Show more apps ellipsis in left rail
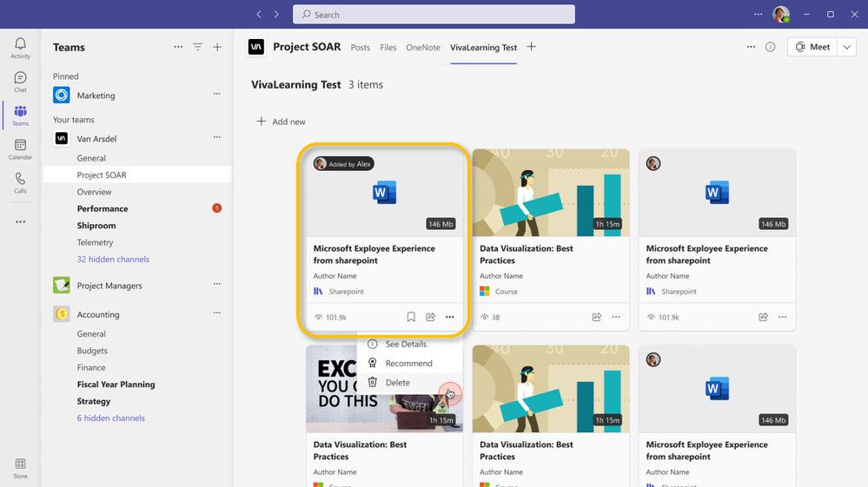The image size is (868, 487). (x=21, y=221)
